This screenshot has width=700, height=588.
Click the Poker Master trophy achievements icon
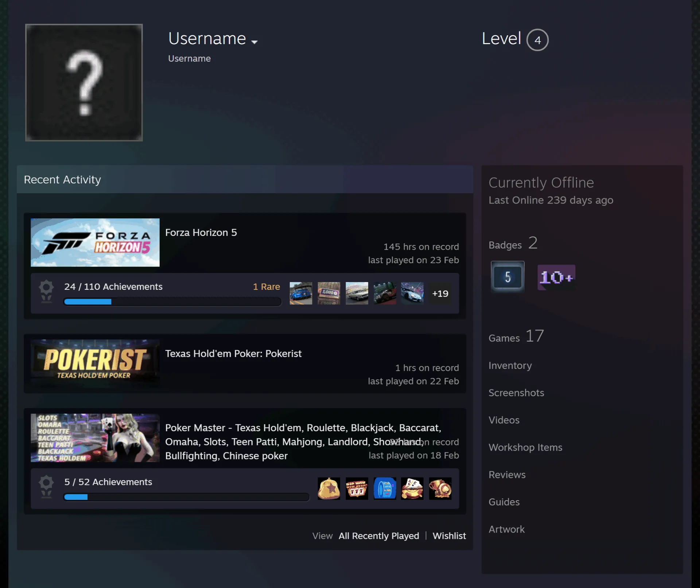[46, 487]
